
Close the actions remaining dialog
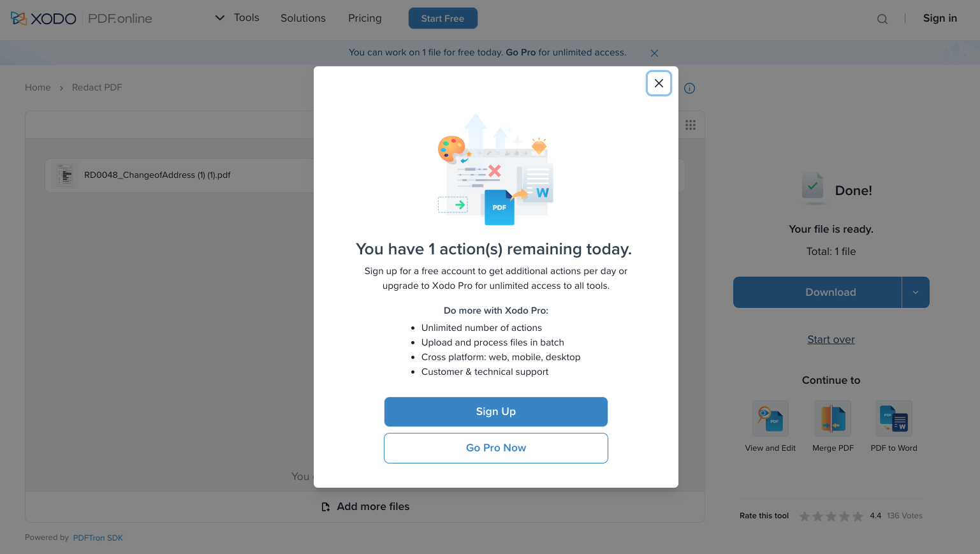click(659, 84)
